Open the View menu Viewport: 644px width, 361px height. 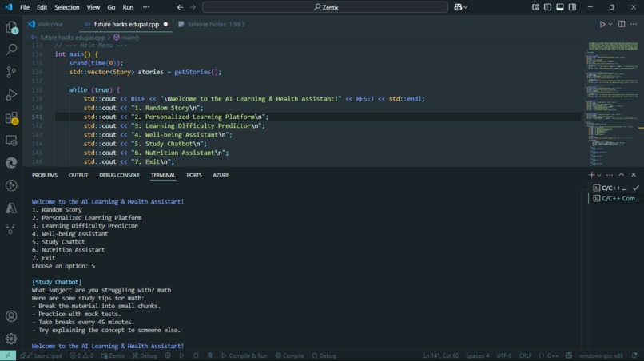coord(93,7)
